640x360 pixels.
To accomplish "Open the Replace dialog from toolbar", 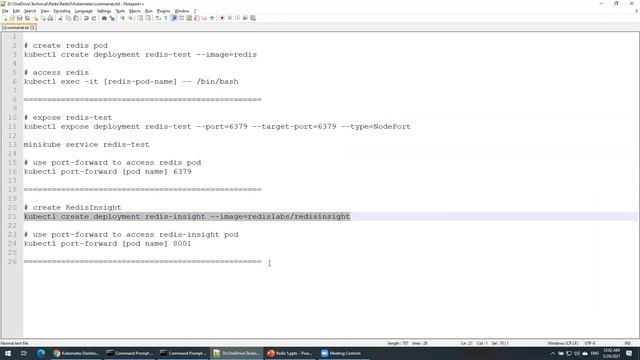I will point(112,18).
